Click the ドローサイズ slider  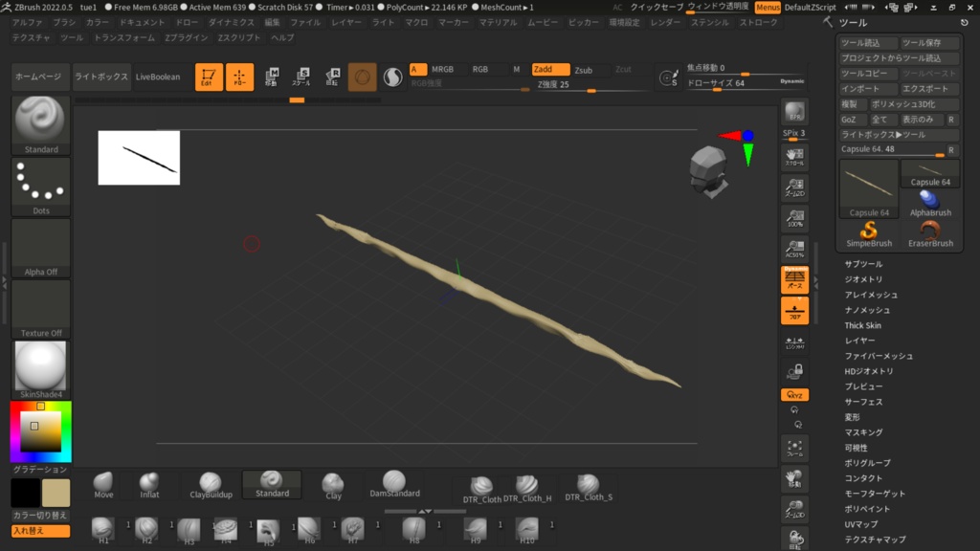pyautogui.click(x=745, y=83)
